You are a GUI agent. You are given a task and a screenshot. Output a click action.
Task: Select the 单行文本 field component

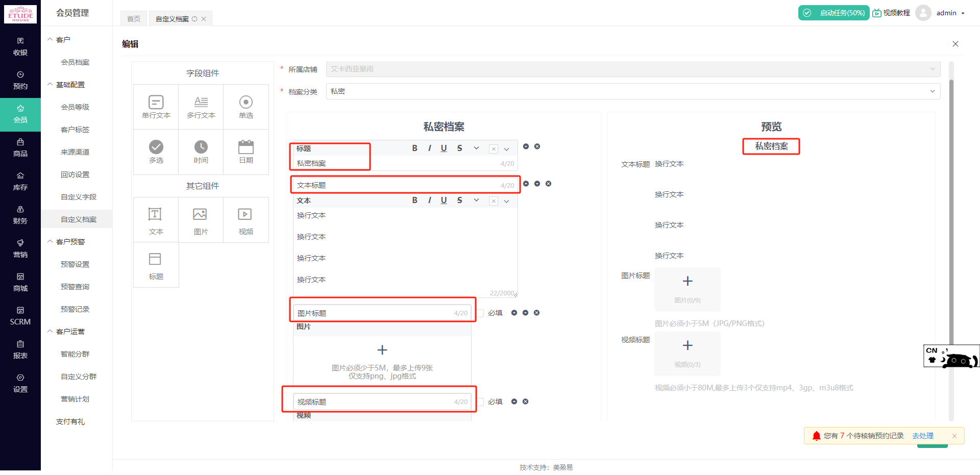click(x=156, y=106)
